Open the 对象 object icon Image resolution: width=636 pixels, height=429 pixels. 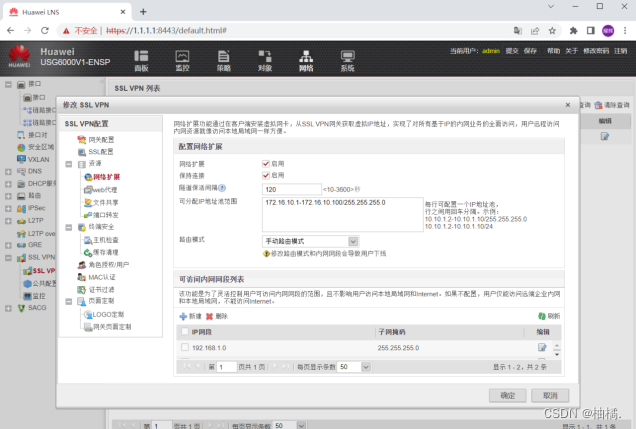pyautogui.click(x=265, y=61)
